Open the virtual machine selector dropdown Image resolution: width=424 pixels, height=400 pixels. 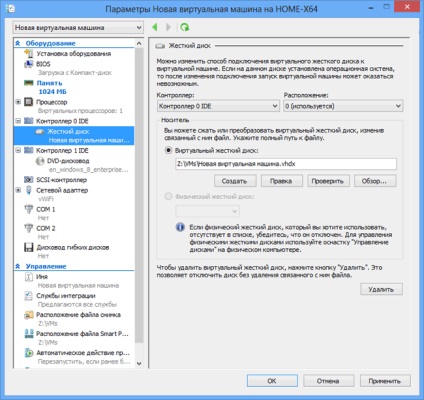[78, 28]
